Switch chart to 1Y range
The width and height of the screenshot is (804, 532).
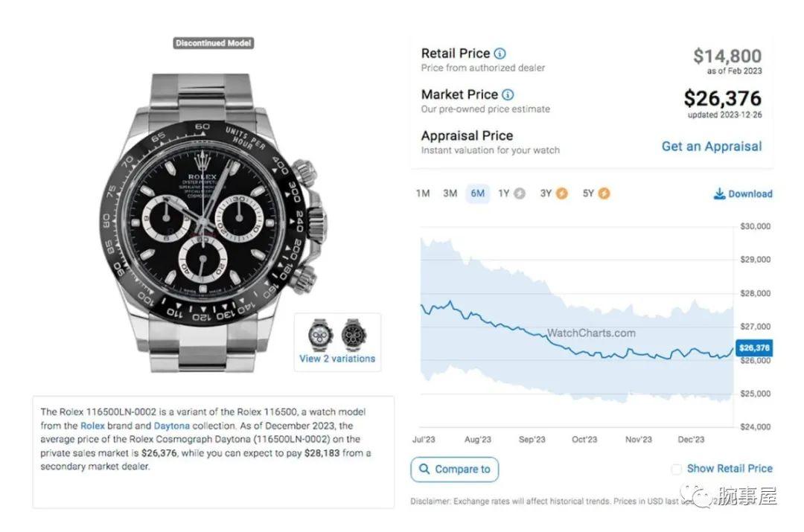(x=504, y=193)
